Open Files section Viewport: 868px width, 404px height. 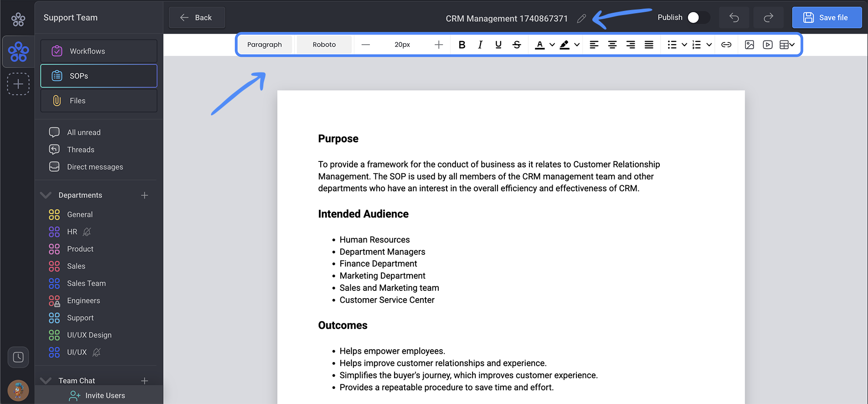(99, 100)
